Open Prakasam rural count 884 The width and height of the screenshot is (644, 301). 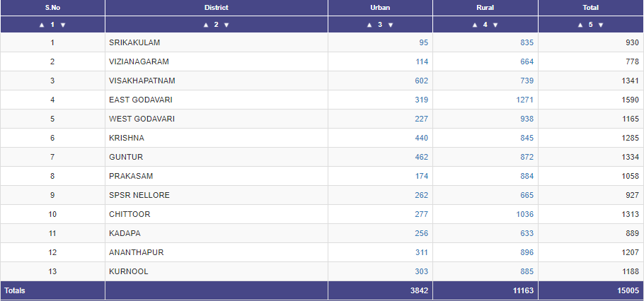(527, 176)
